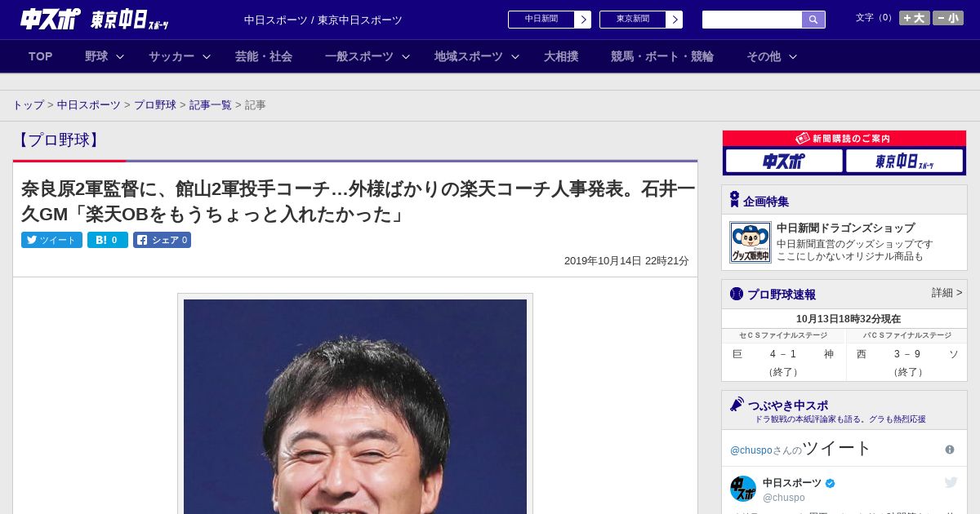Viewport: 980px width, 514px height.
Task: Open the TOP navigation item
Action: point(40,56)
